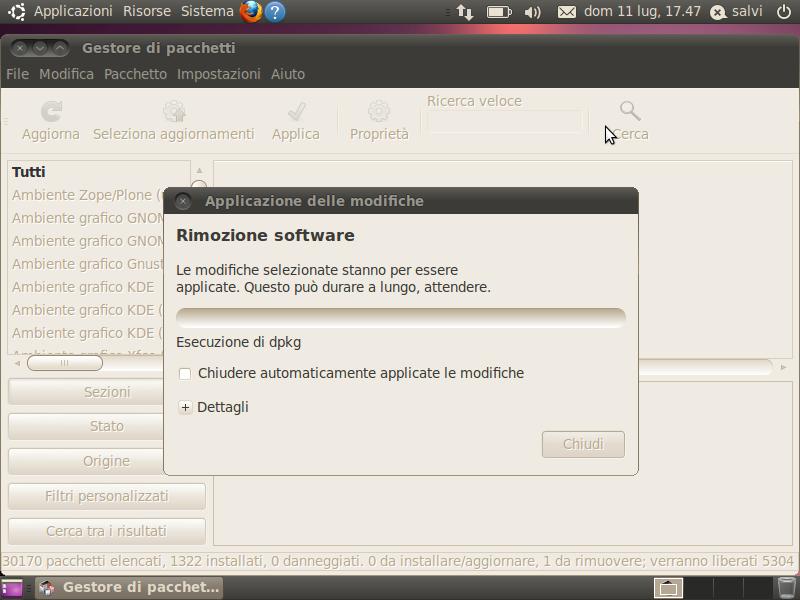Click the Ubuntu logo in top panel

(16, 11)
